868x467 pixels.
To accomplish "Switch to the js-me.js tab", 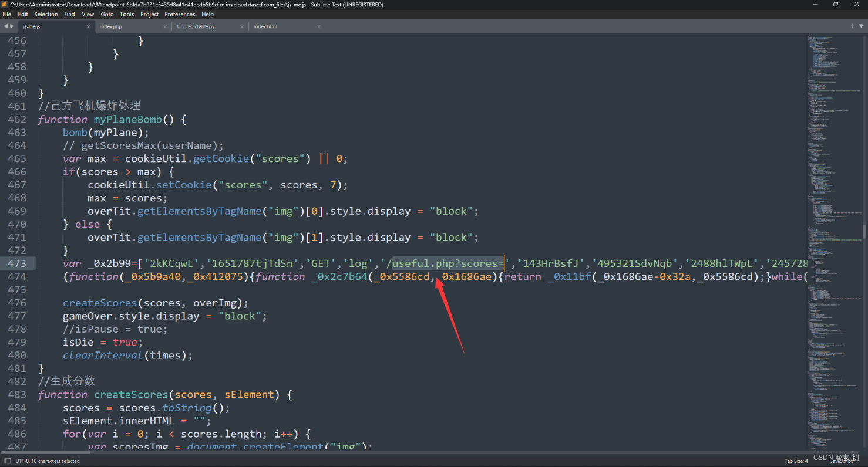I will pyautogui.click(x=56, y=26).
